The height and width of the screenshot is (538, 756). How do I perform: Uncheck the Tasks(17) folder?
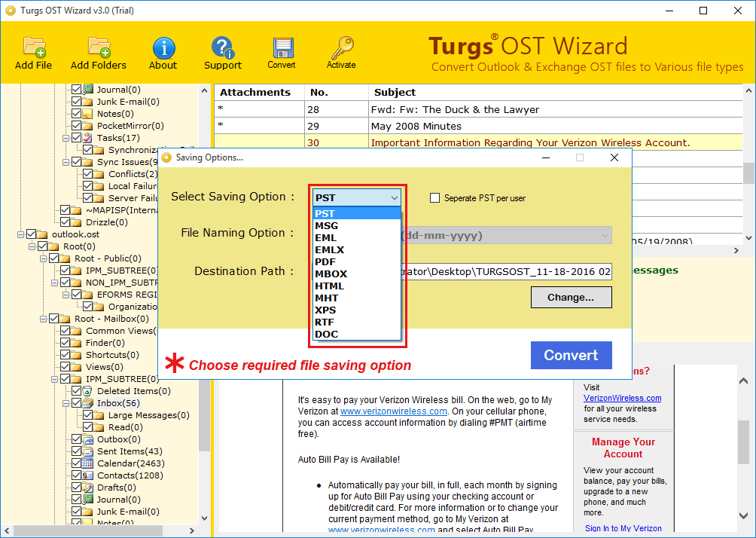[x=78, y=137]
